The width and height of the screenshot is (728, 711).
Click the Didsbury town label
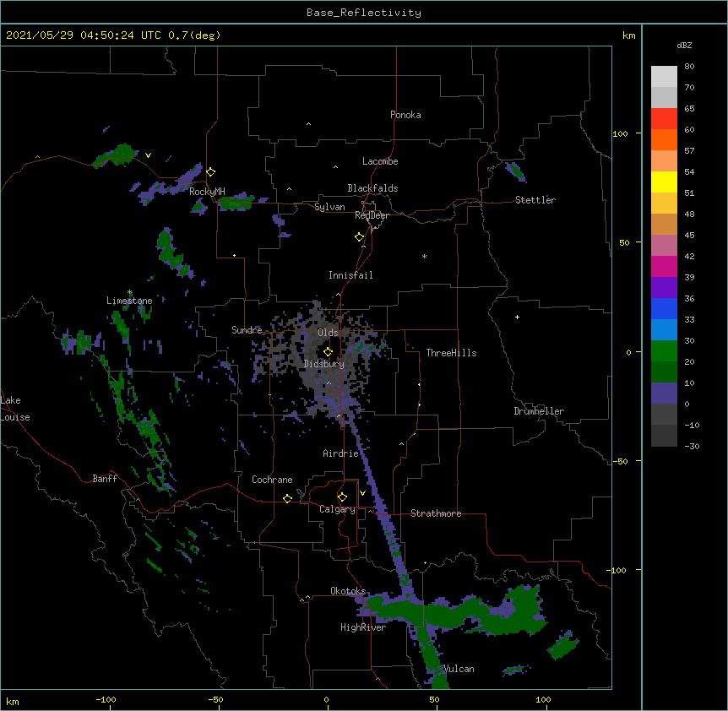324,364
